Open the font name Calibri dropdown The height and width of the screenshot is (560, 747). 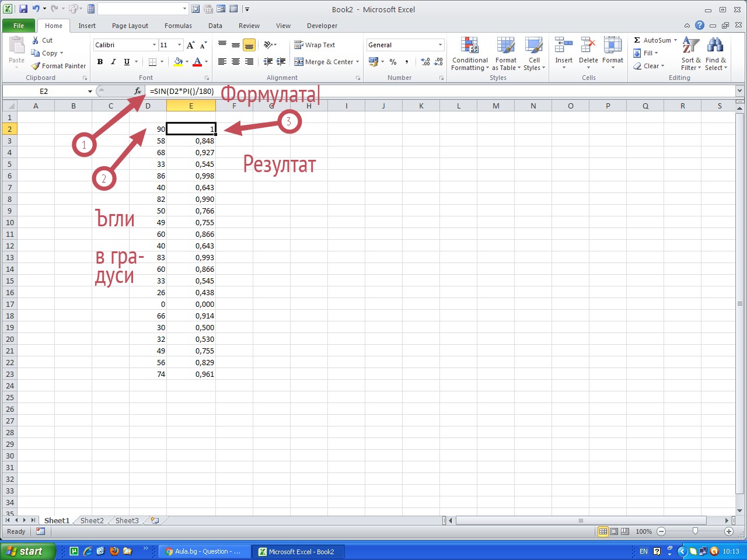pyautogui.click(x=154, y=45)
